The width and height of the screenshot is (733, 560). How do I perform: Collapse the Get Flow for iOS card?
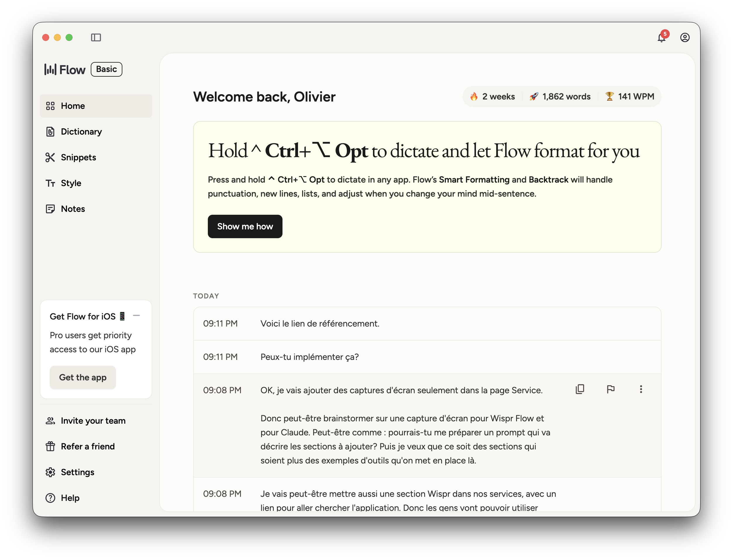[x=137, y=316]
